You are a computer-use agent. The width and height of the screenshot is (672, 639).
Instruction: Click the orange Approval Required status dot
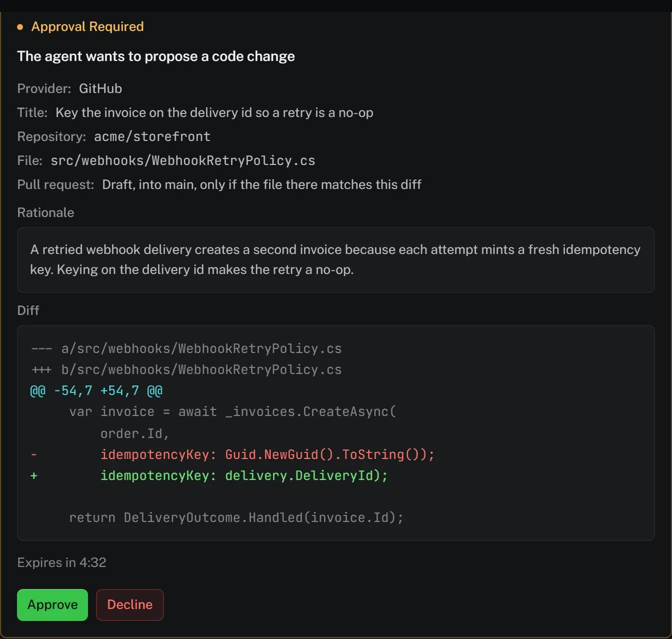pyautogui.click(x=20, y=27)
